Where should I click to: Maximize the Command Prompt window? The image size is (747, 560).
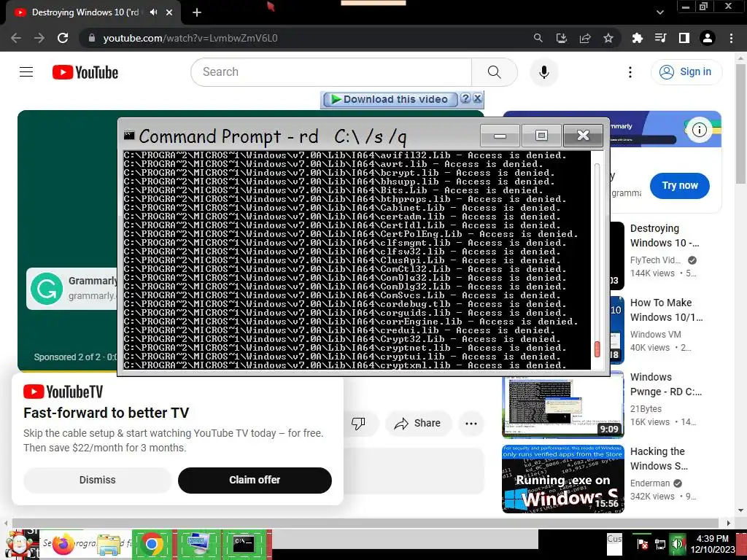pyautogui.click(x=541, y=136)
